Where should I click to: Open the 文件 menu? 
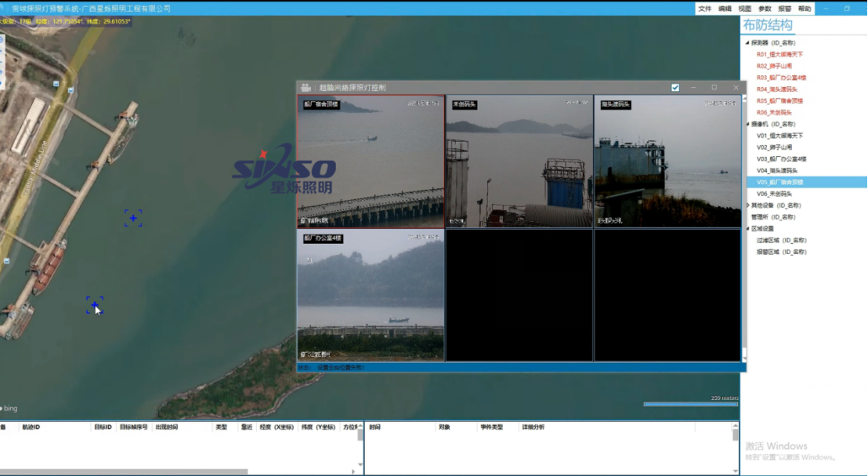coord(704,9)
